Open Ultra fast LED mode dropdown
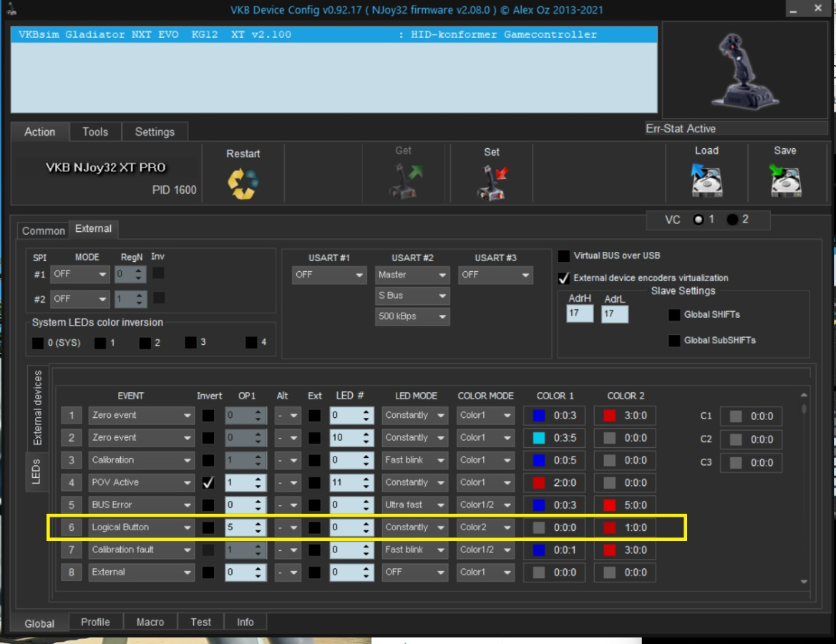The width and height of the screenshot is (836, 644). tap(414, 505)
